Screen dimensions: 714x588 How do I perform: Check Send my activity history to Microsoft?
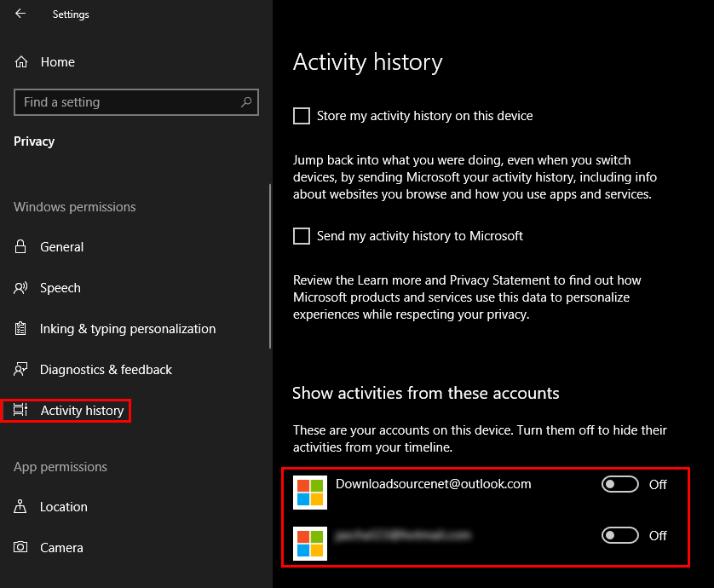tap(302, 236)
